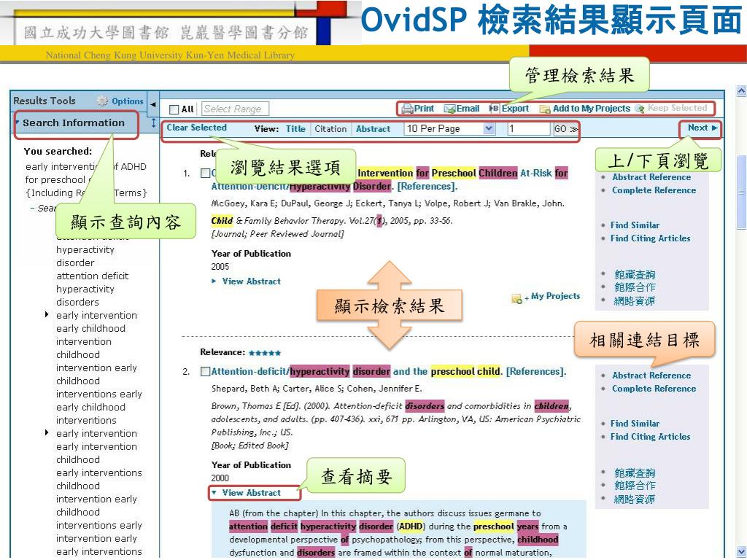Click Find Citing Articles for result 1
The width and height of the screenshot is (747, 560).
coord(650,238)
